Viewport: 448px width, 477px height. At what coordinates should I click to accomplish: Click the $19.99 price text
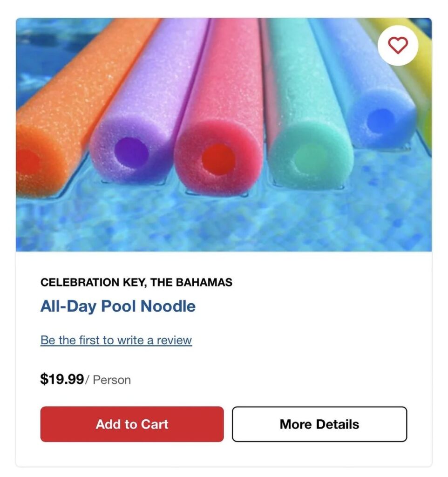pyautogui.click(x=62, y=379)
